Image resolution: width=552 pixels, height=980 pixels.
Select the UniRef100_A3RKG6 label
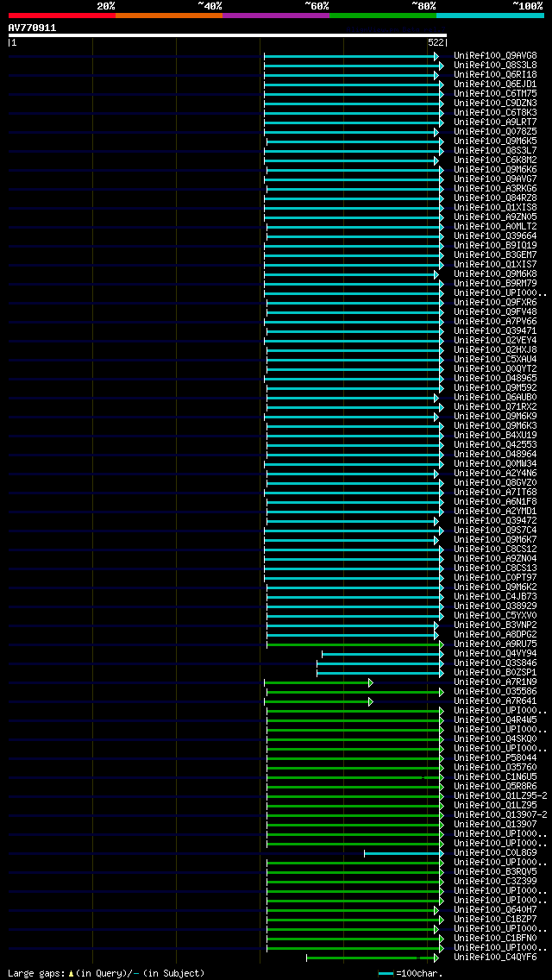click(x=495, y=188)
